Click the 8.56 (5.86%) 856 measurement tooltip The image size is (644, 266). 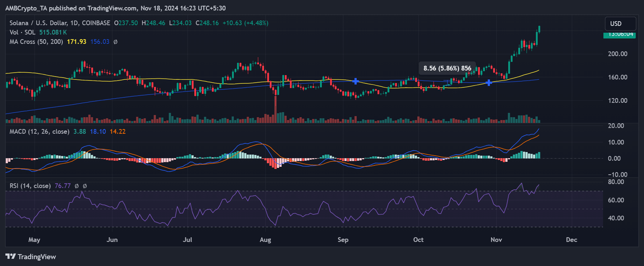pyautogui.click(x=447, y=68)
